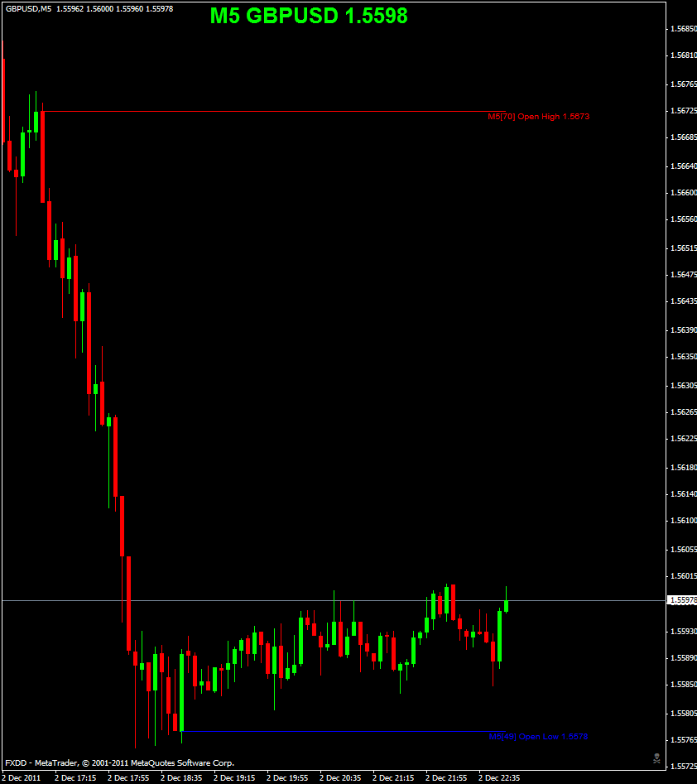Click the 1.56100 price scale label

(684, 521)
